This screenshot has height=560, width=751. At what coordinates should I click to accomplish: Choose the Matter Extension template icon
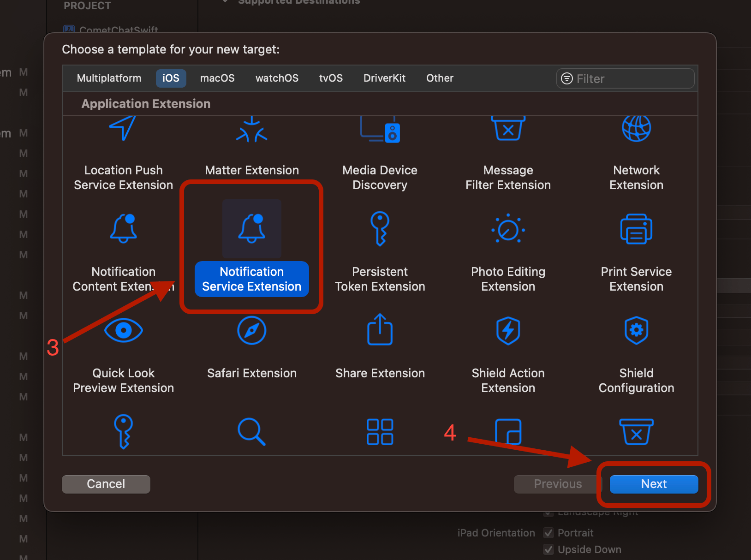(x=251, y=129)
